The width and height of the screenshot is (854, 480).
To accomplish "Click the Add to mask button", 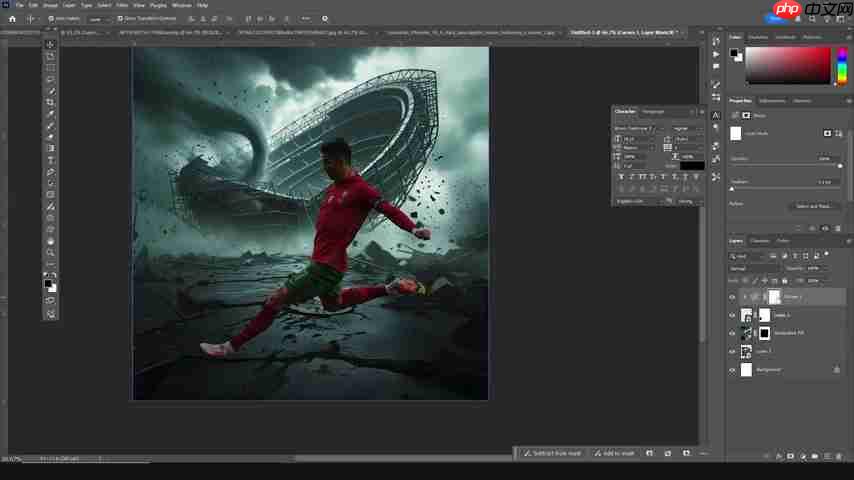I will click(x=616, y=453).
